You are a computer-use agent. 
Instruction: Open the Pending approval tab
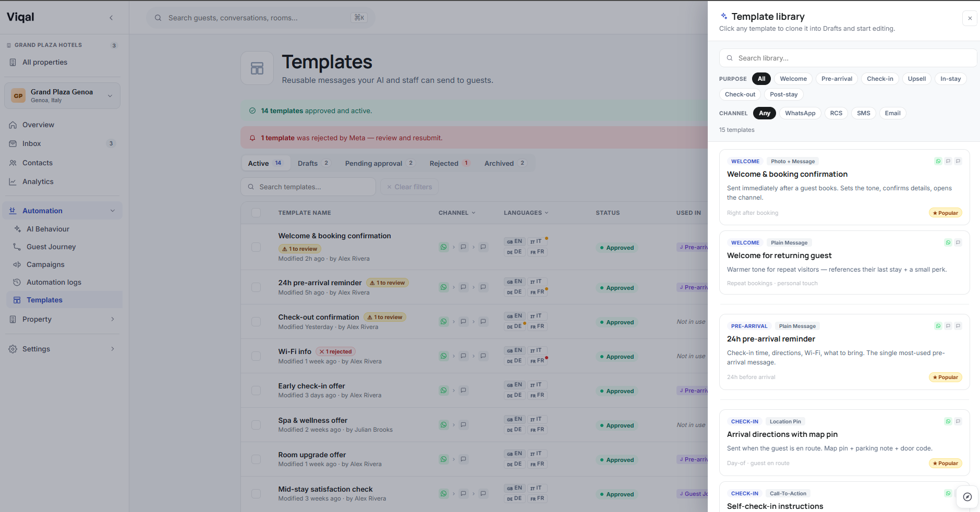tap(380, 163)
